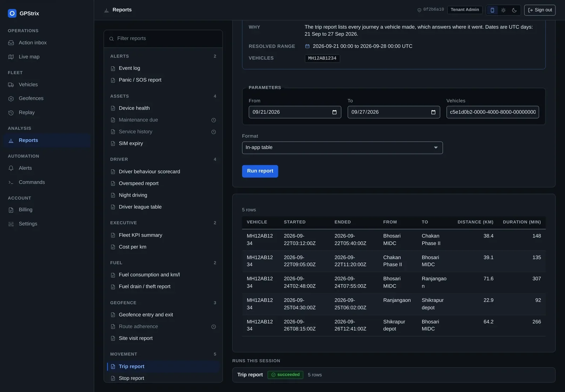Screen dimensions: 565x392
Task: Go to Vehicles in the sidebar
Action: [28, 85]
